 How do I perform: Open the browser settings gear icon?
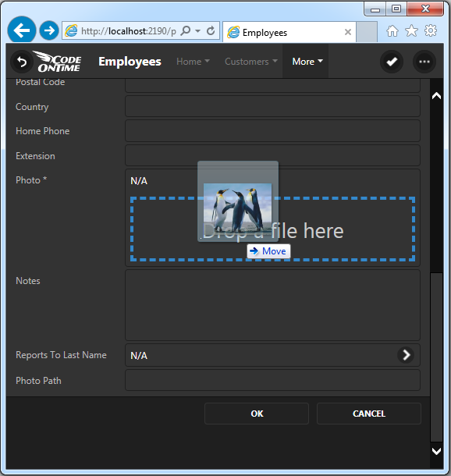pos(431,30)
